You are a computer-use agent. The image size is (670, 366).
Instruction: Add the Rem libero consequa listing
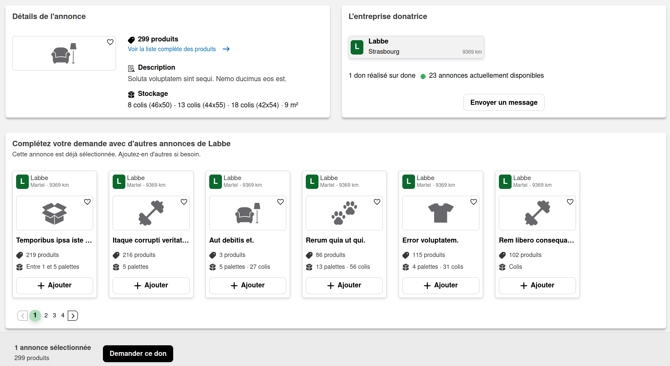(x=537, y=285)
